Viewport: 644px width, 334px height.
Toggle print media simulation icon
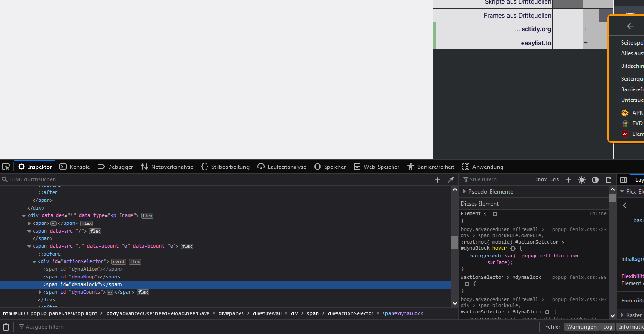(608, 180)
